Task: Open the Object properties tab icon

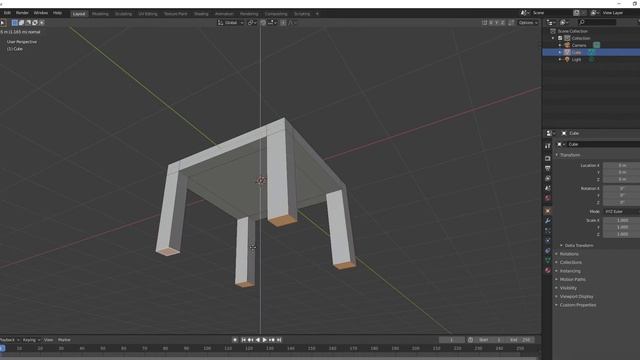Action: coord(548,211)
